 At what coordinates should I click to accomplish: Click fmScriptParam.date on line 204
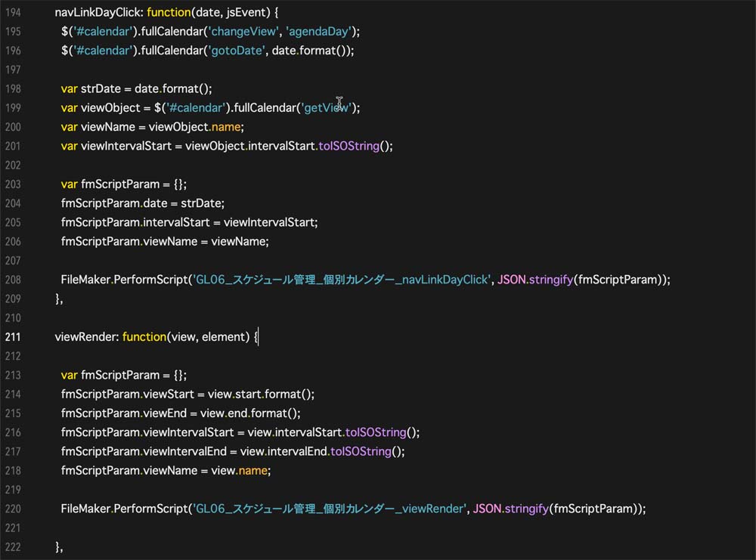click(x=114, y=203)
